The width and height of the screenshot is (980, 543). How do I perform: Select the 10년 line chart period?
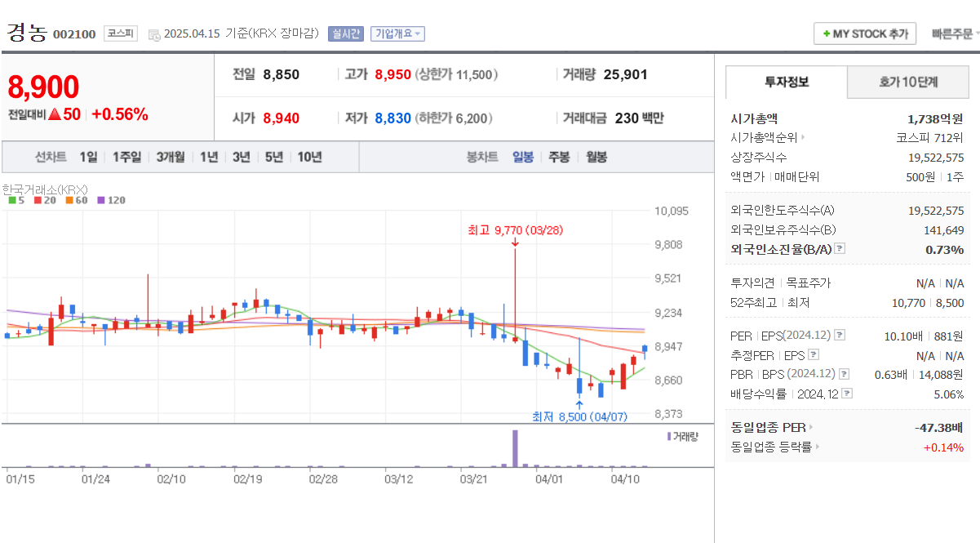pyautogui.click(x=309, y=157)
